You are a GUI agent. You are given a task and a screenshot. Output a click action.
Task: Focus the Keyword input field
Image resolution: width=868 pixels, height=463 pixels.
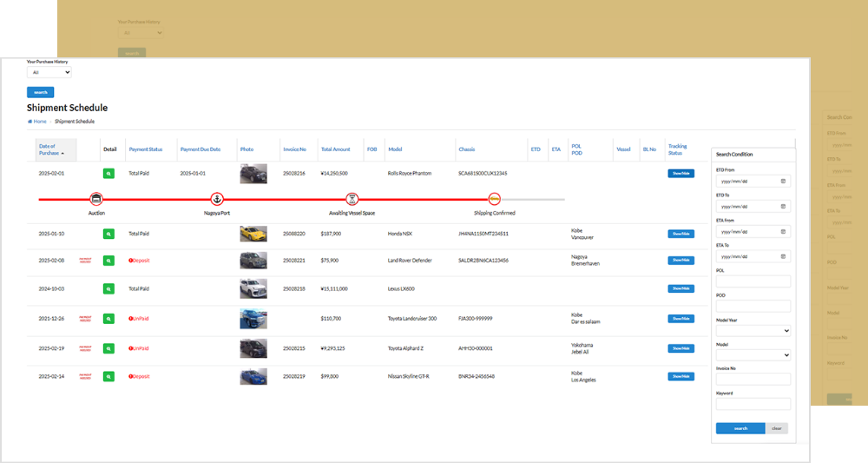[x=753, y=404]
